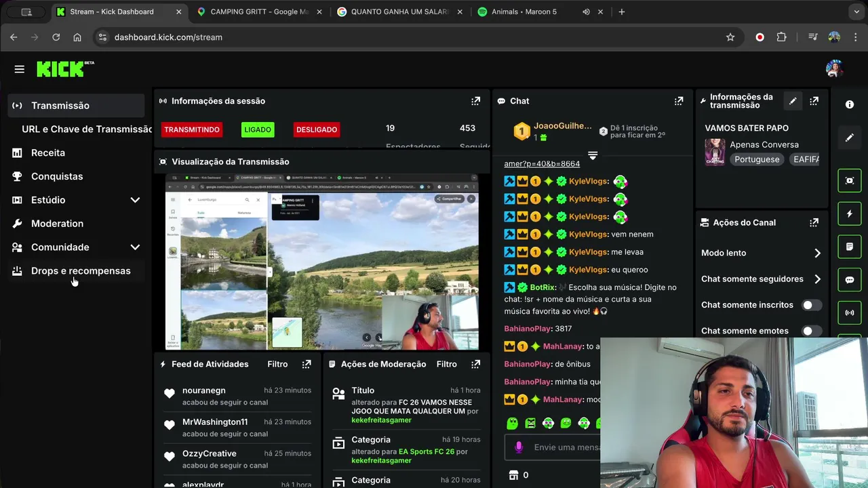868x488 pixels.
Task: Open Filtro in Feed de Atividades
Action: tap(277, 364)
